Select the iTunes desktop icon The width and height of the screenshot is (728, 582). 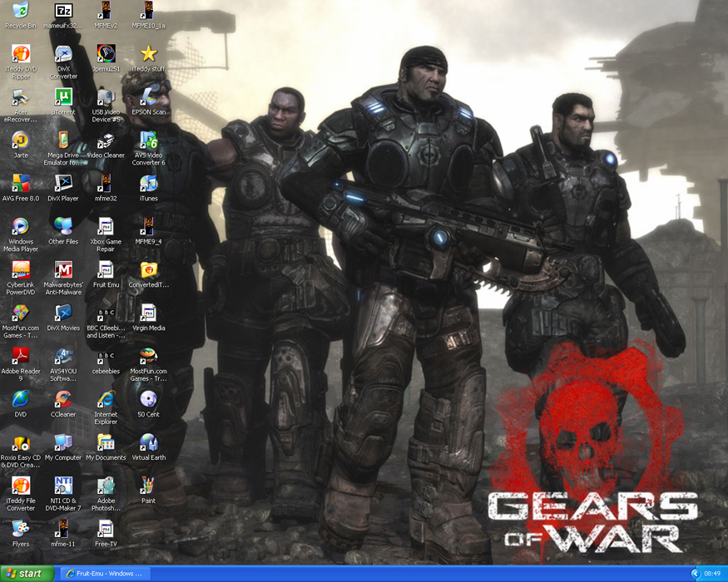(x=149, y=183)
